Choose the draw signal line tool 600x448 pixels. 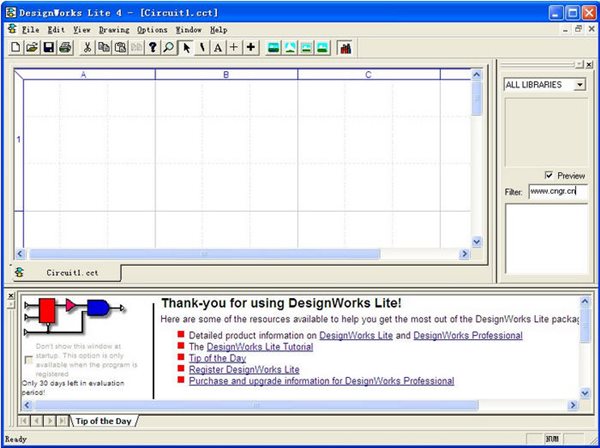coord(202,47)
